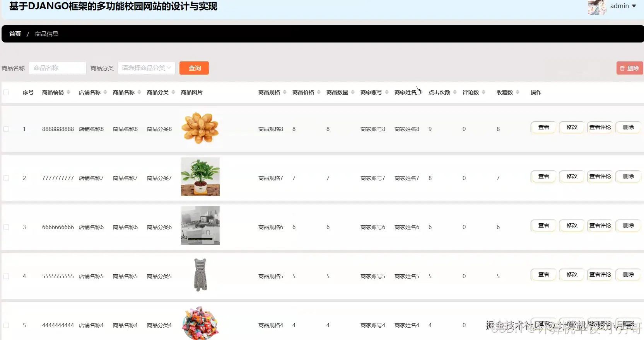Sort by 评论数 column arrows
Screen dimensions: 644x340
(x=483, y=92)
